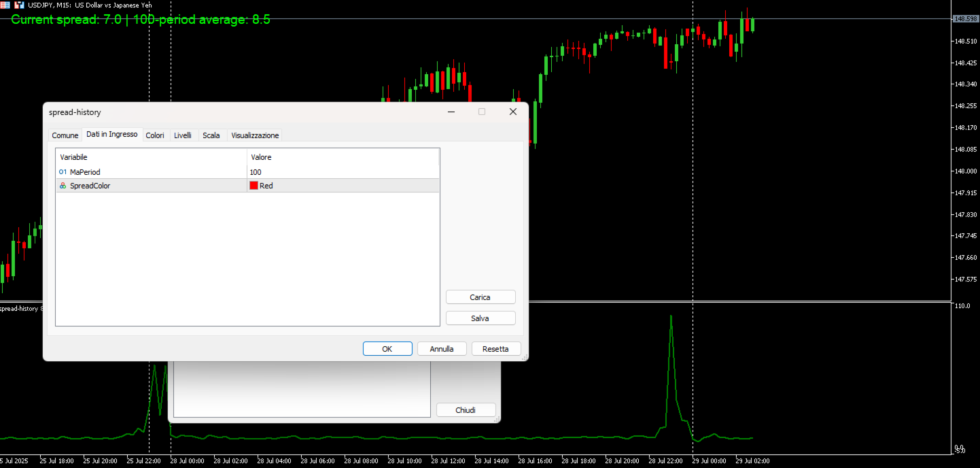Select the SpreadColor variable row
Viewport: 980px width, 468px height.
click(247, 185)
